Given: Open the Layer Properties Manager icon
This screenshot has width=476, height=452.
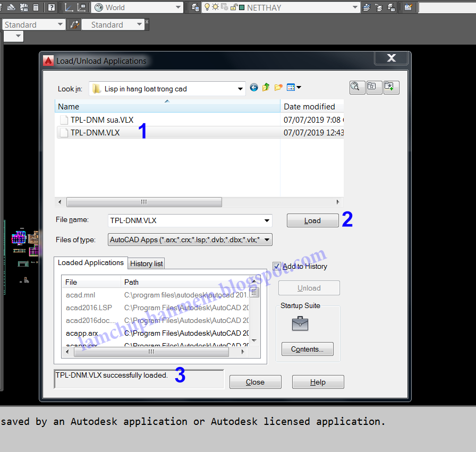Looking at the screenshot, I should (x=195, y=7).
